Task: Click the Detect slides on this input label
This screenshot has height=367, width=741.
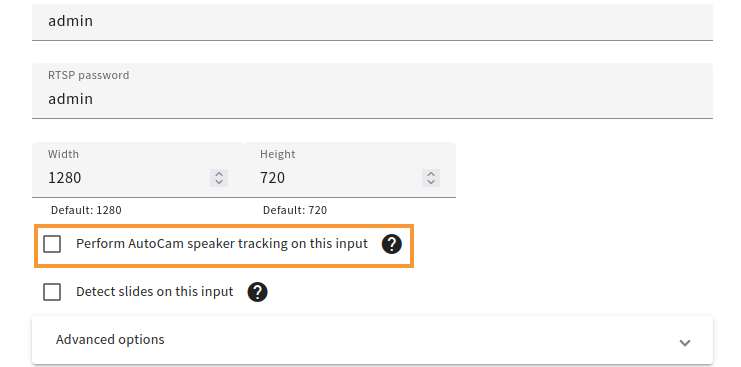Action: click(x=155, y=291)
